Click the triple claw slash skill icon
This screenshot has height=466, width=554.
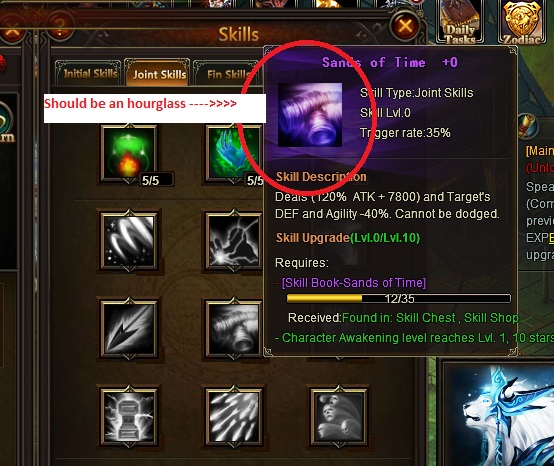coord(129,241)
